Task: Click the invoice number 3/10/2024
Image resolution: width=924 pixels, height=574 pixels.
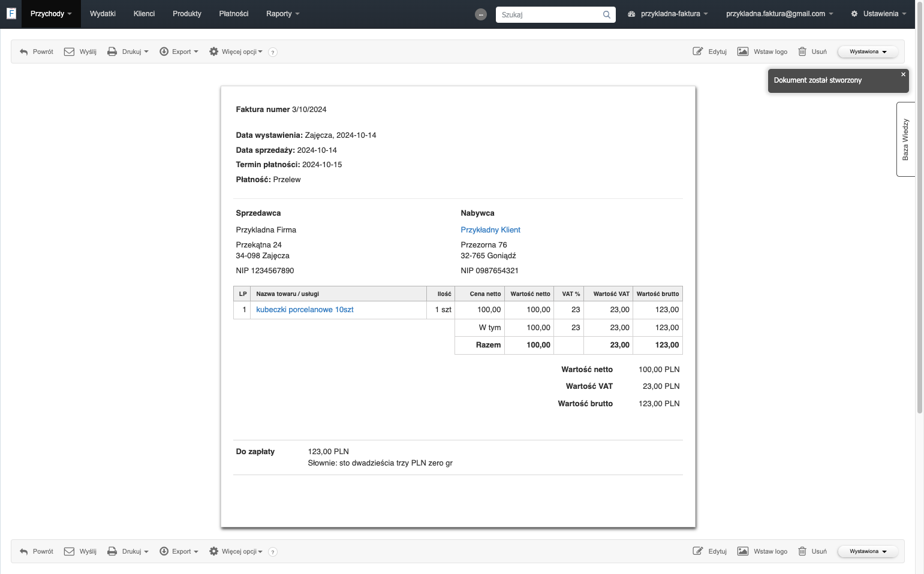Action: pyautogui.click(x=309, y=110)
